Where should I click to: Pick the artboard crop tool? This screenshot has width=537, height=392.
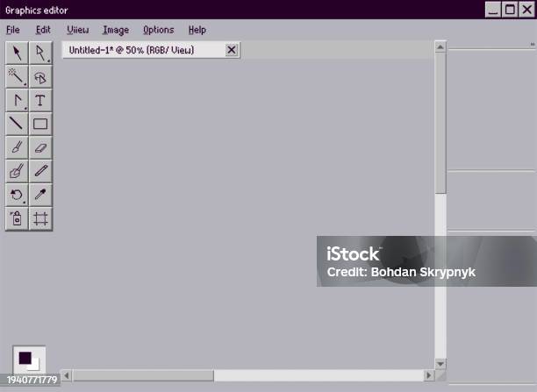pyautogui.click(x=40, y=218)
